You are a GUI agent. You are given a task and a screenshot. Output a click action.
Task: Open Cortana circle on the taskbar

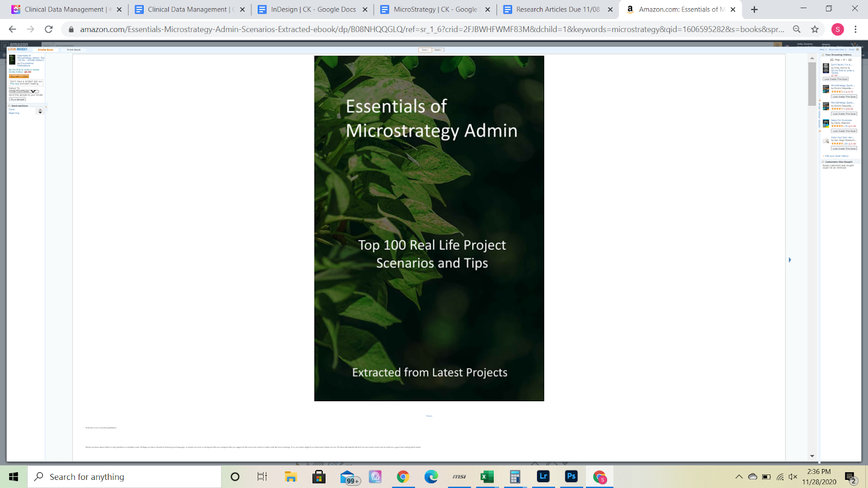pos(235,477)
